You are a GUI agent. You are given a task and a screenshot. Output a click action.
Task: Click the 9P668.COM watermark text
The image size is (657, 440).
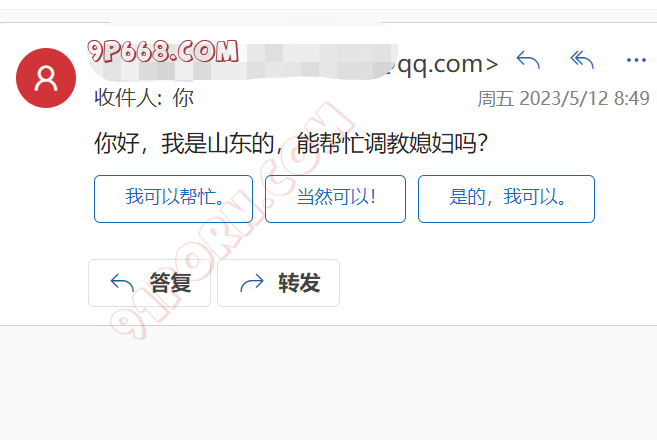coord(163,52)
